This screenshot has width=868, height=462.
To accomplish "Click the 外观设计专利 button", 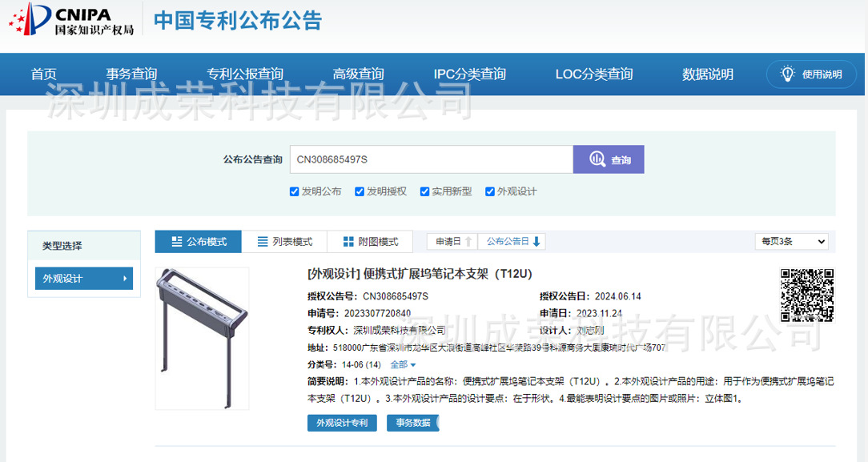I will click(x=342, y=423).
